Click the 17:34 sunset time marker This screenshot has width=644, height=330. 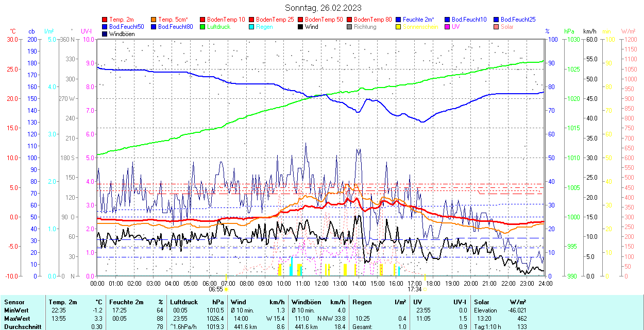click(x=415, y=289)
